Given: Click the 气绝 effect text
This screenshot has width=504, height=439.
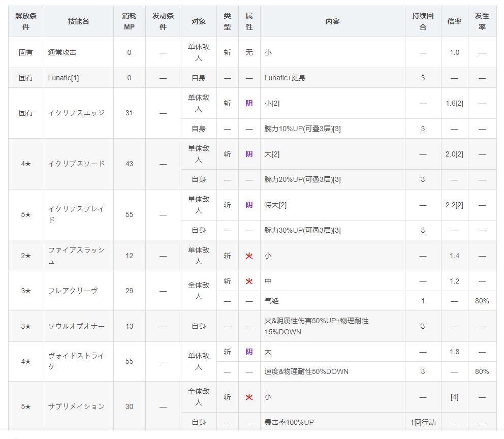Looking at the screenshot, I should 272,301.
